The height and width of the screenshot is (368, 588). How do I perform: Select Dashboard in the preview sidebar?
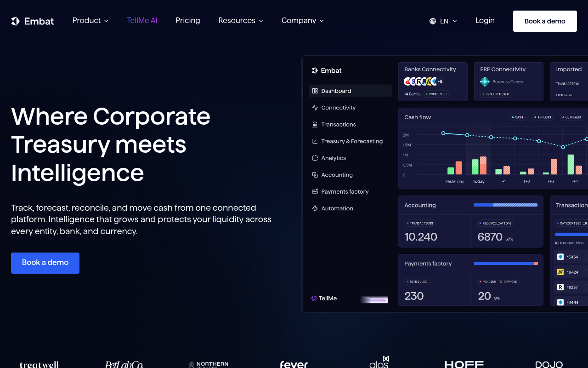[x=350, y=91]
